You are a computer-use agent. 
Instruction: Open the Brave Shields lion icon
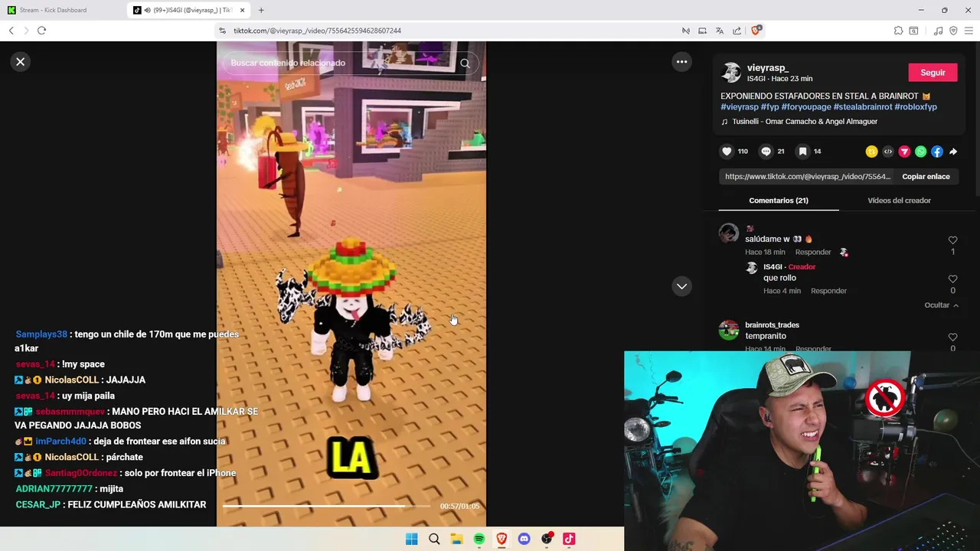pos(756,31)
